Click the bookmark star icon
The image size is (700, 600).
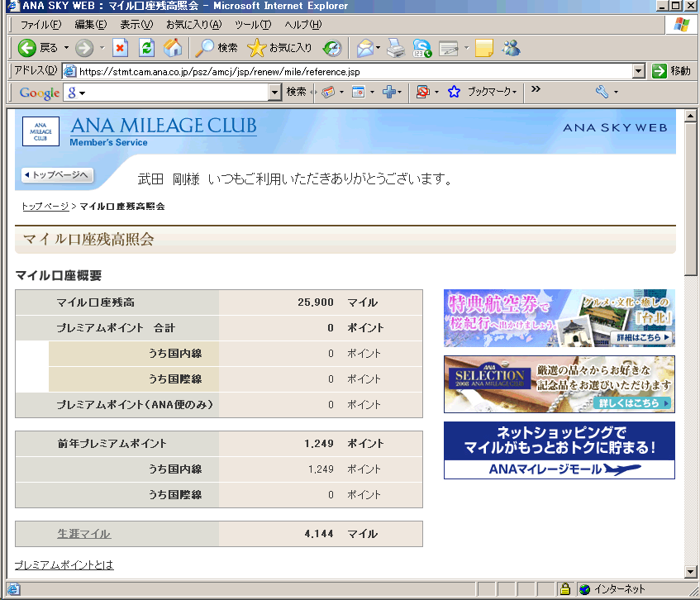[454, 92]
